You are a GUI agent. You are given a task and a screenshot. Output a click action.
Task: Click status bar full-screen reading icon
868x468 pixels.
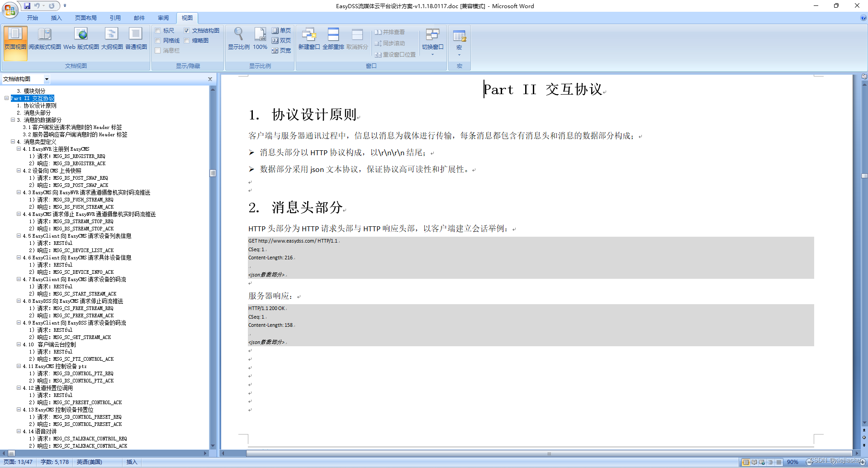click(754, 462)
